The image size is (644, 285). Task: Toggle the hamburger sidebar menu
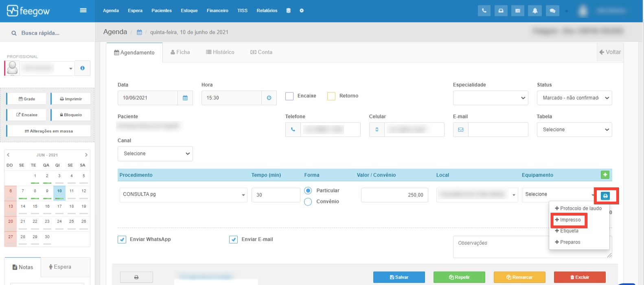(x=83, y=11)
